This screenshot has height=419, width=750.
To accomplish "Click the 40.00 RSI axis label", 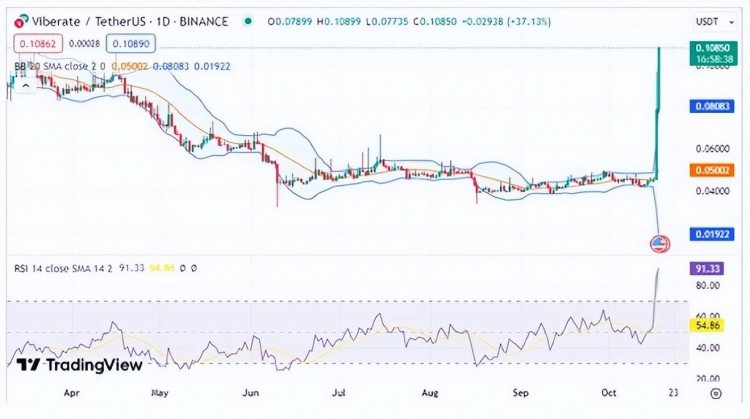I will 707,348.
